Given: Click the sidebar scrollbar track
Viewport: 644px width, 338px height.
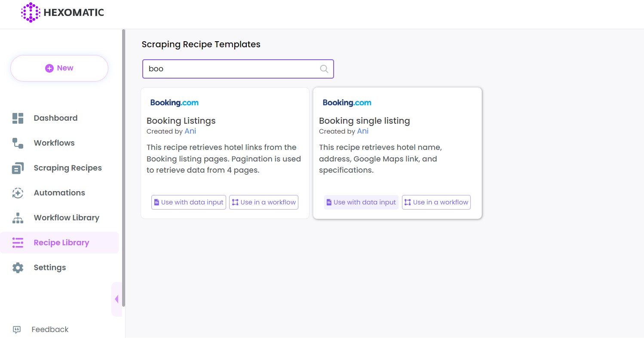Looking at the screenshot, I should tap(124, 172).
